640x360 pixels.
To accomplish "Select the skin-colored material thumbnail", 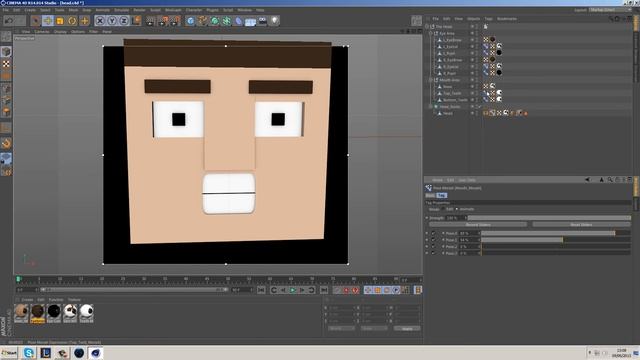I will click(21, 313).
